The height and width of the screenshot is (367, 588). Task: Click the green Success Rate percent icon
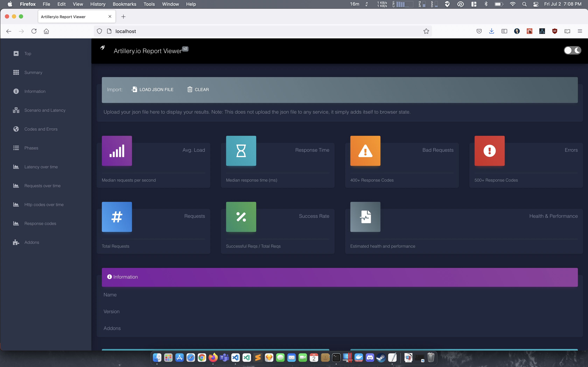[241, 217]
